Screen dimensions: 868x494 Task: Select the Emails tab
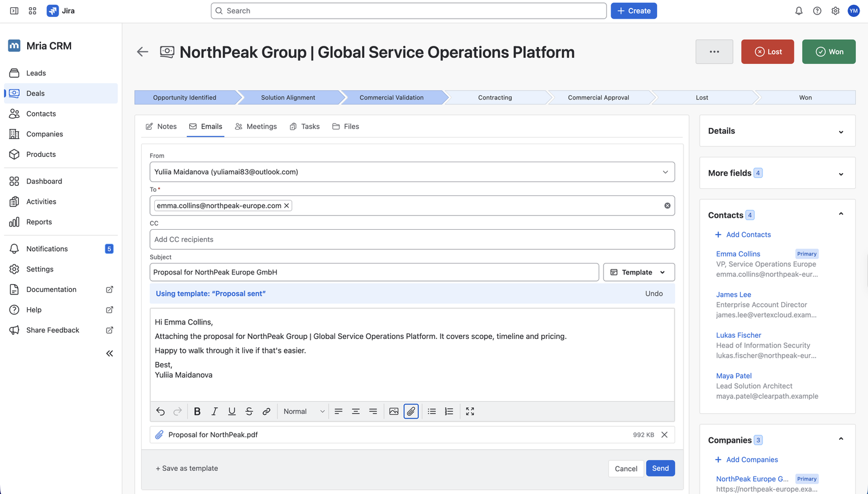click(206, 127)
